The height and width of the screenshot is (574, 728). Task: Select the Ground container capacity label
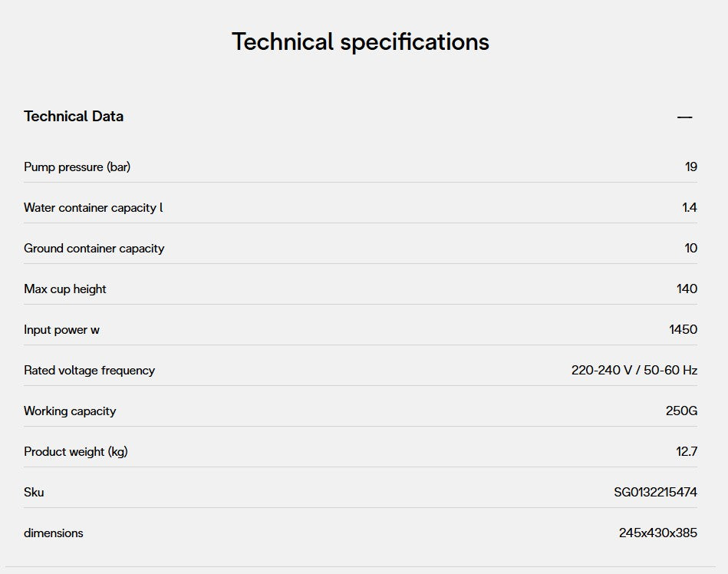click(94, 249)
